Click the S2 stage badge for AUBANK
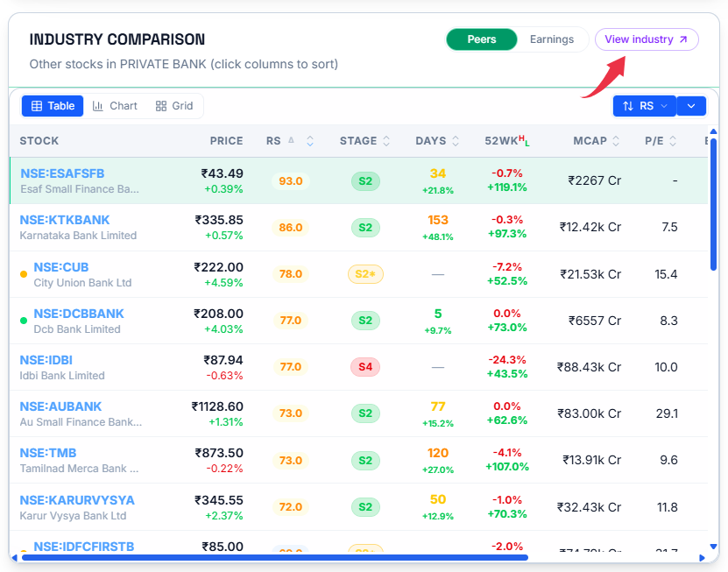 (365, 413)
